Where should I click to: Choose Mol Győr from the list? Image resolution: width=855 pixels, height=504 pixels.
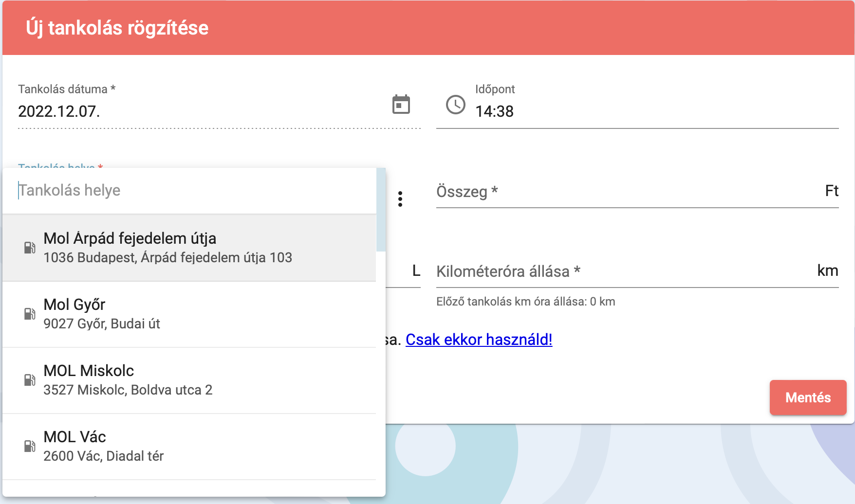(189, 314)
